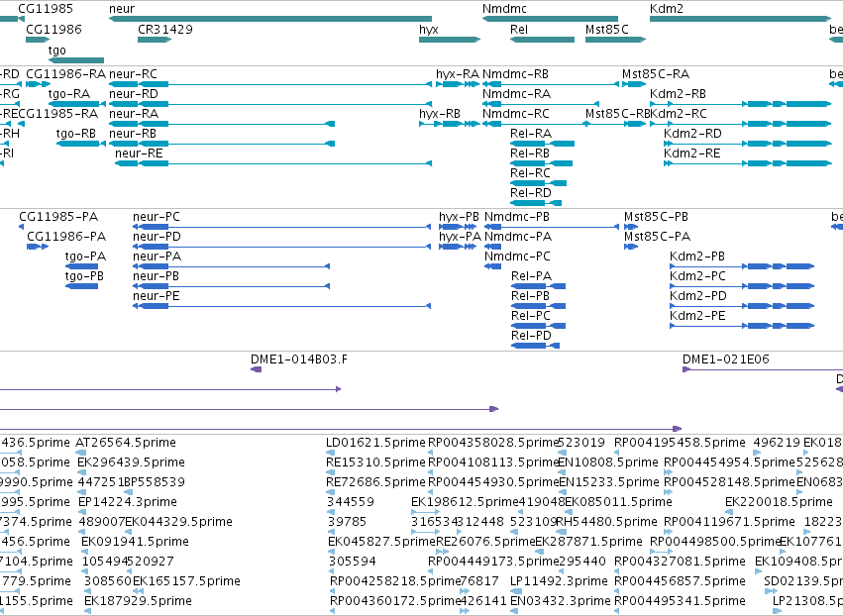The width and height of the screenshot is (843, 616).
Task: Select protein tgo-PB
Action: click(x=84, y=276)
